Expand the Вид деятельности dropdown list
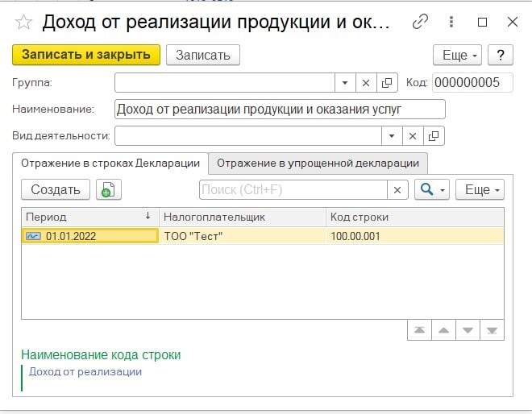This screenshot has width=532, height=414. tap(392, 135)
